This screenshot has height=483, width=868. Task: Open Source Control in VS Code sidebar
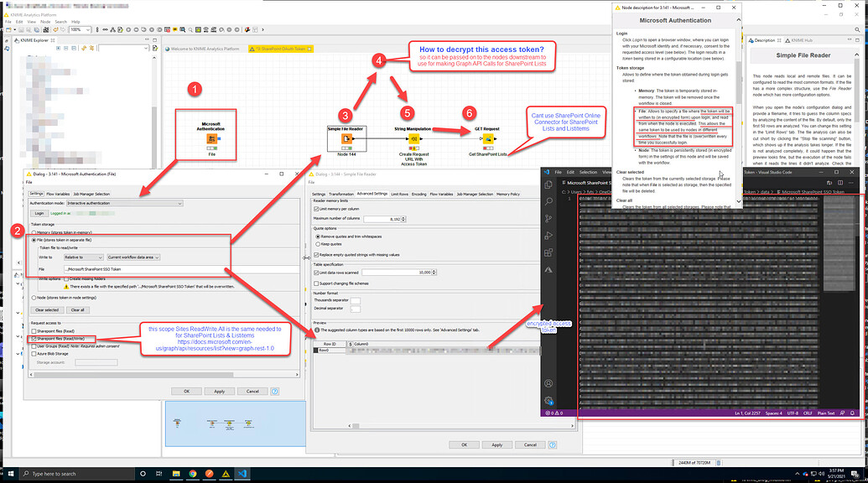pos(548,217)
